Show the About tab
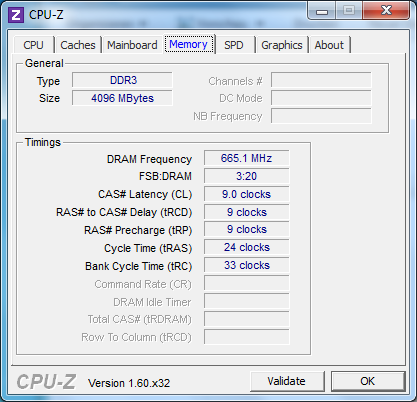417x402 pixels. coord(329,45)
